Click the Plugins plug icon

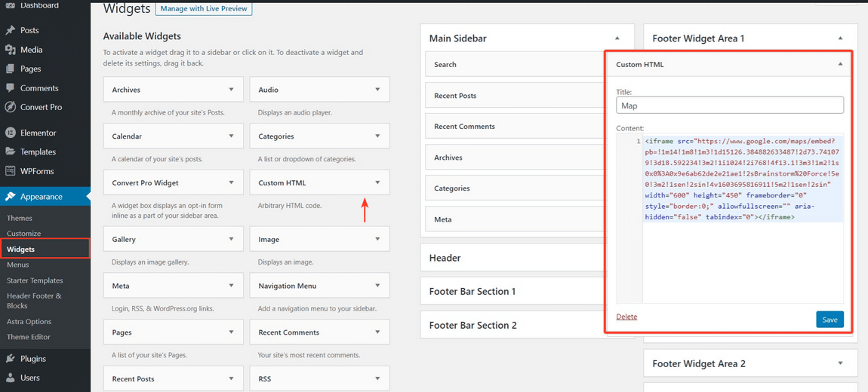(10, 359)
